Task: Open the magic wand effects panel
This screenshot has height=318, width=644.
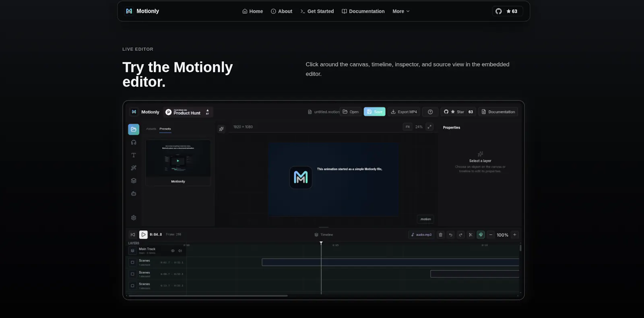Action: coord(134,168)
